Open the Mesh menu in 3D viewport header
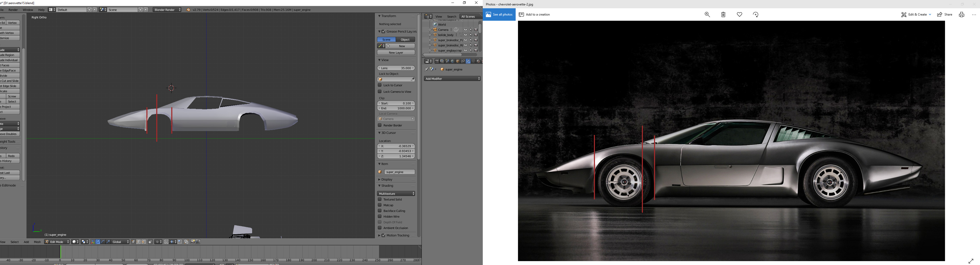Image resolution: width=980 pixels, height=265 pixels. pos(37,242)
